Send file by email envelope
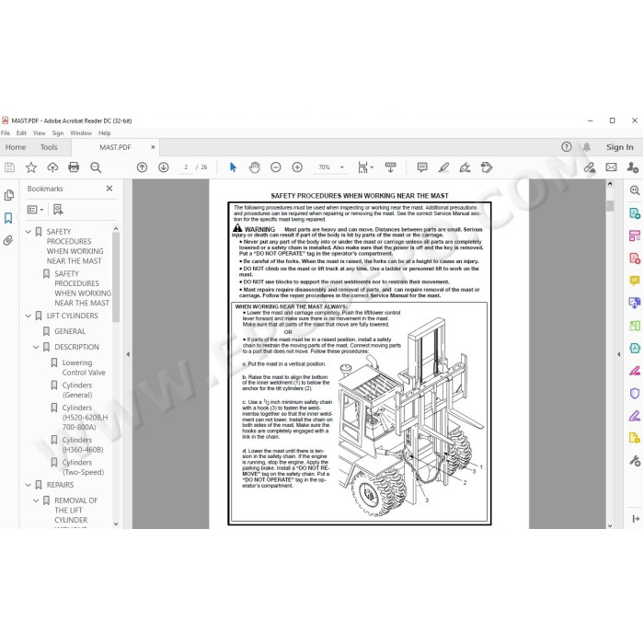Image resolution: width=644 pixels, height=644 pixels. click(x=611, y=167)
